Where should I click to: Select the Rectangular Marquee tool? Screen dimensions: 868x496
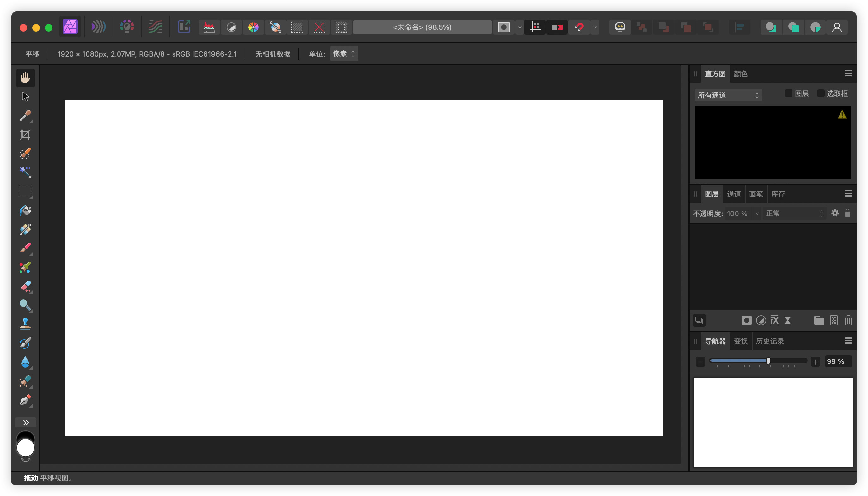(x=25, y=191)
